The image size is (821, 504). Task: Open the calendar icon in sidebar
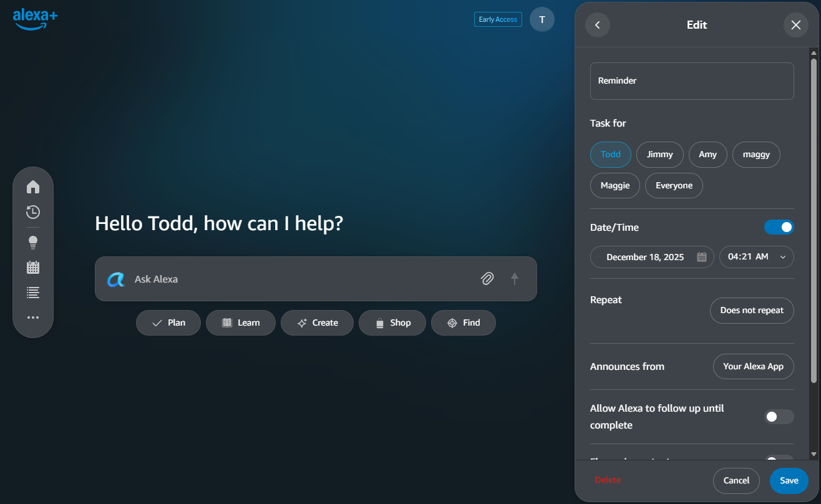(x=33, y=268)
